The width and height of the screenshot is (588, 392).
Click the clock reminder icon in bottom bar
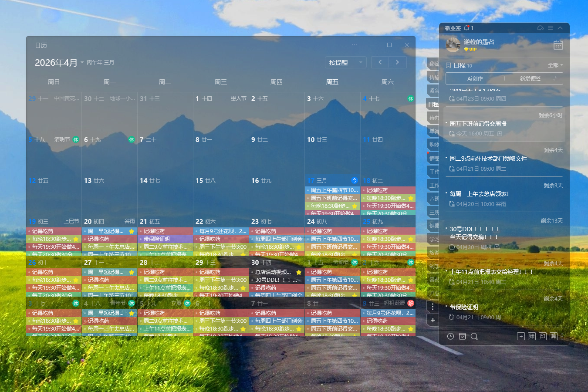click(x=450, y=336)
